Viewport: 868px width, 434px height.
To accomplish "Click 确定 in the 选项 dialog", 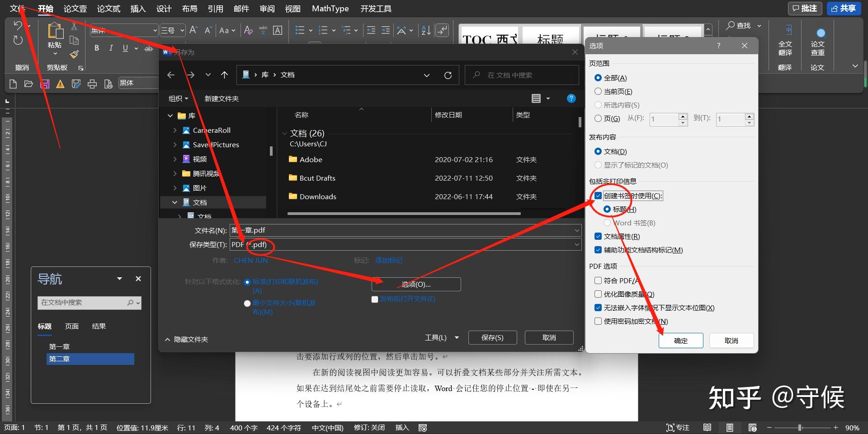I will click(x=681, y=341).
